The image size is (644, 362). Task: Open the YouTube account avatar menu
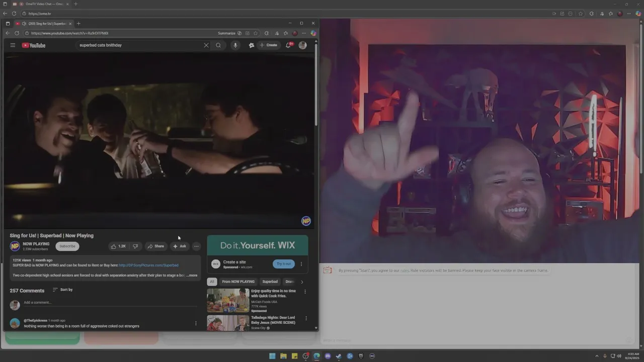[302, 45]
